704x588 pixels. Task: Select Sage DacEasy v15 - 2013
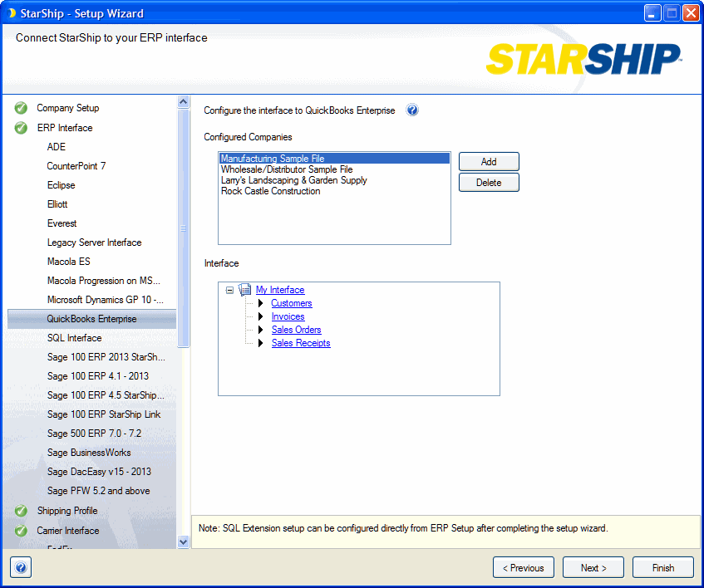point(99,472)
